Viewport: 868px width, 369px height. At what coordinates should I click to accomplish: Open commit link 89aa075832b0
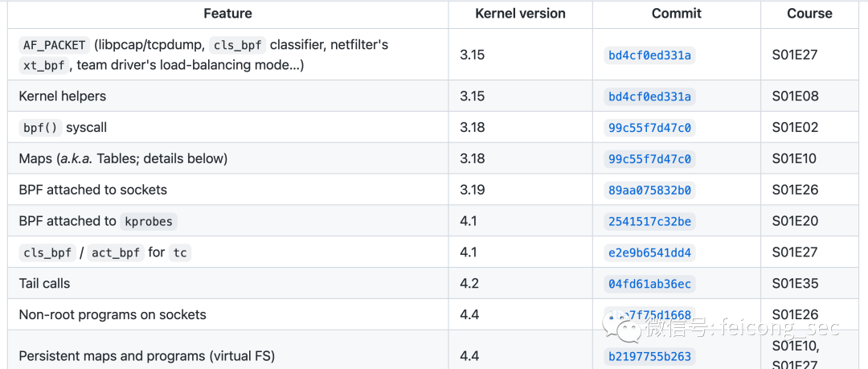(x=649, y=191)
